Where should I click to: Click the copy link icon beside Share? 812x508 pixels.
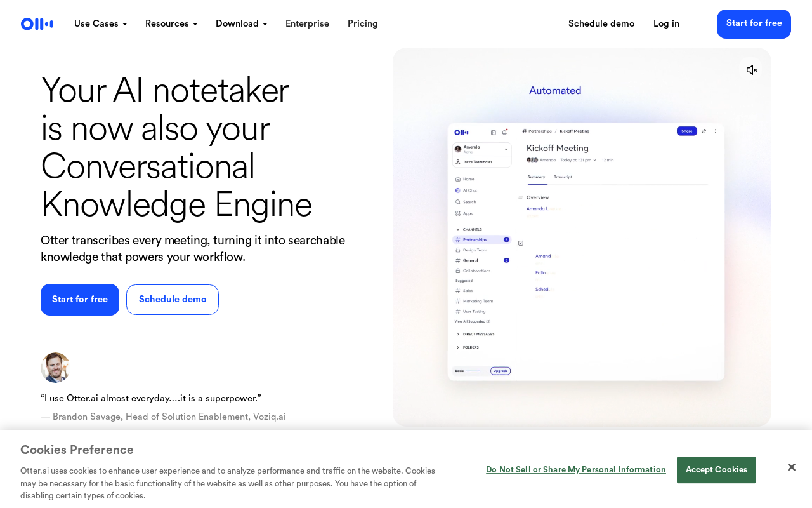[x=704, y=131]
